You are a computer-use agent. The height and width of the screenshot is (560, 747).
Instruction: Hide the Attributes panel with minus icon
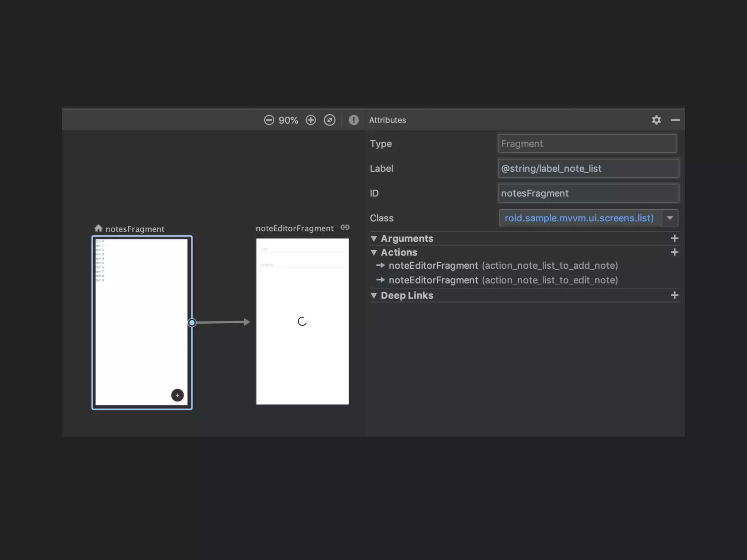click(x=675, y=120)
